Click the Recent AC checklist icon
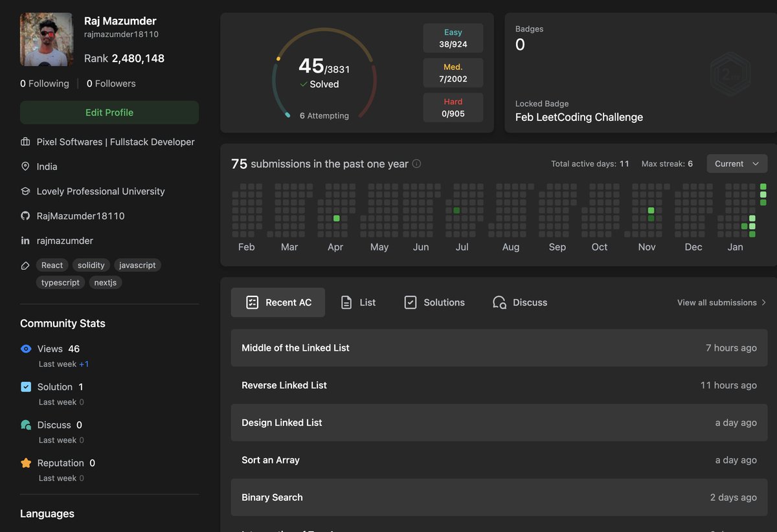The height and width of the screenshot is (532, 777). (253, 302)
